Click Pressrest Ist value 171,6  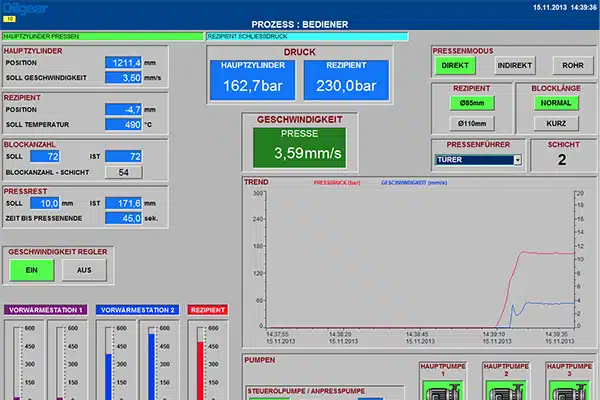click(x=123, y=203)
